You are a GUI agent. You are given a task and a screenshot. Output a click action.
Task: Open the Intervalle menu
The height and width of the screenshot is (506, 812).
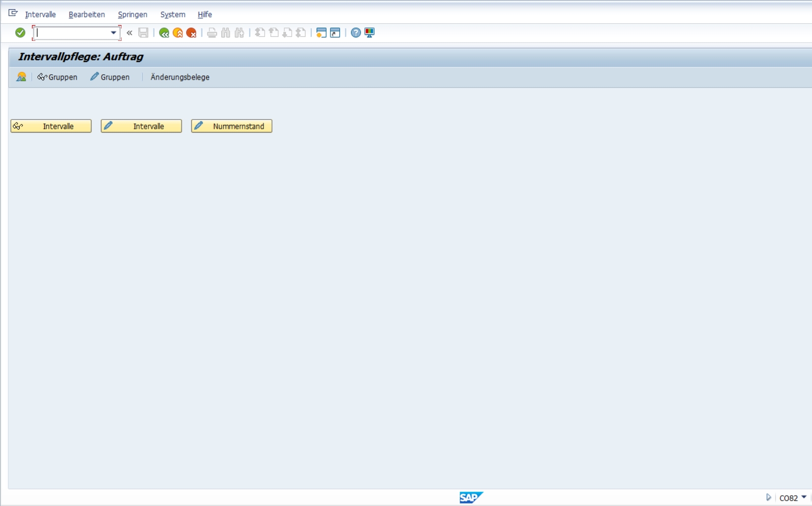[40, 15]
